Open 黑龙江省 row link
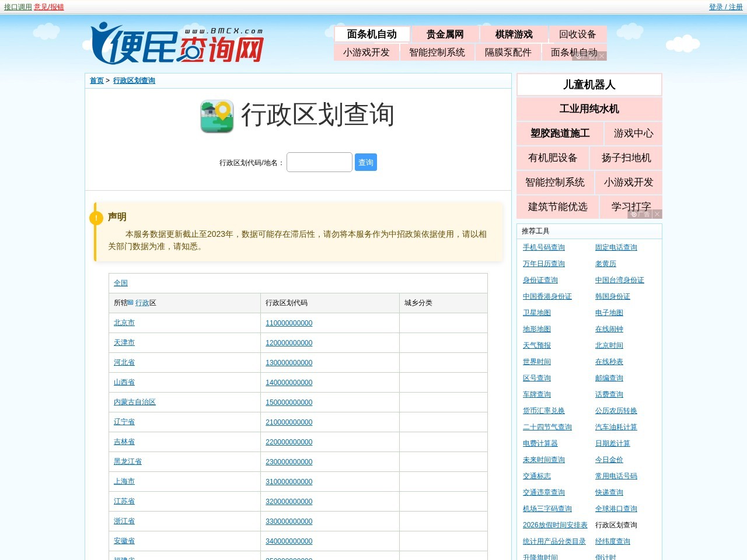 128,461
